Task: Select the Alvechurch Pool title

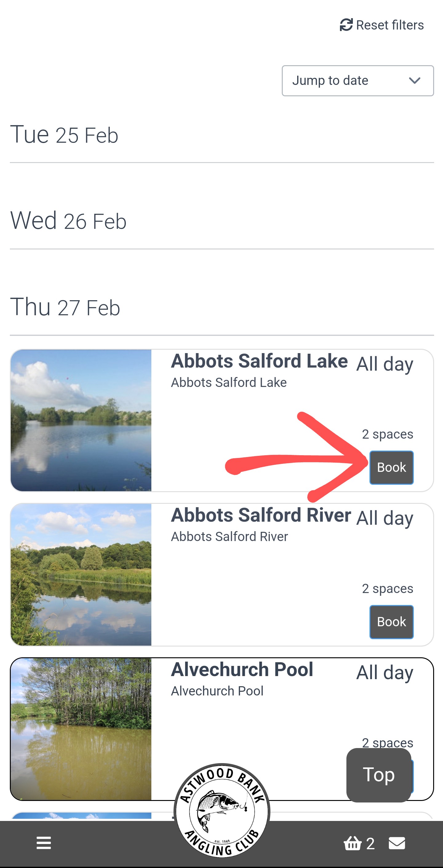Action: pos(242,669)
